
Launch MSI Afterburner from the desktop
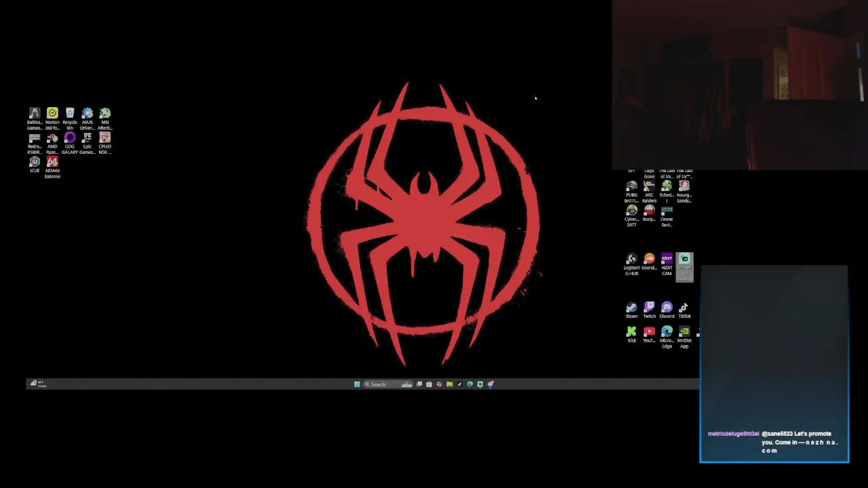click(x=105, y=118)
